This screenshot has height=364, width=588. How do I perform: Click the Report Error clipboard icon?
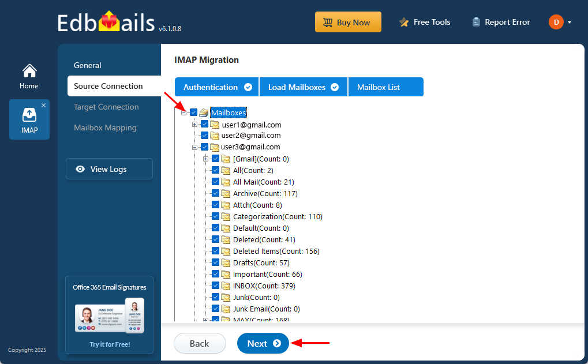(476, 22)
